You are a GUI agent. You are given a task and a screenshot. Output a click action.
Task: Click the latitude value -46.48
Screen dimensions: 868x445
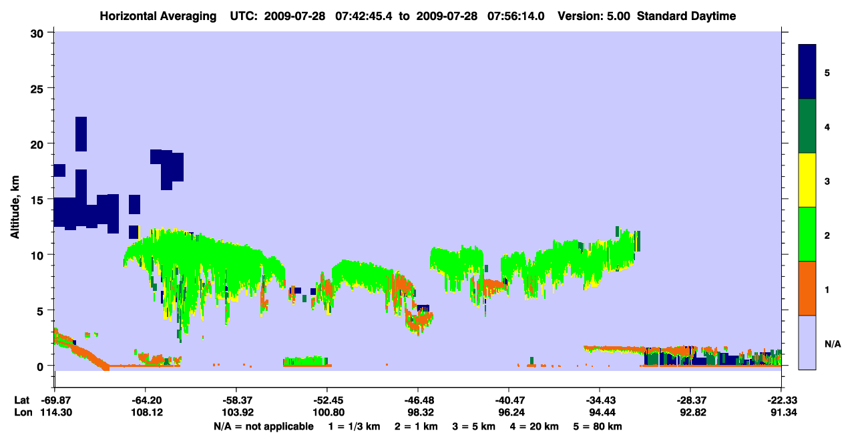tap(418, 400)
